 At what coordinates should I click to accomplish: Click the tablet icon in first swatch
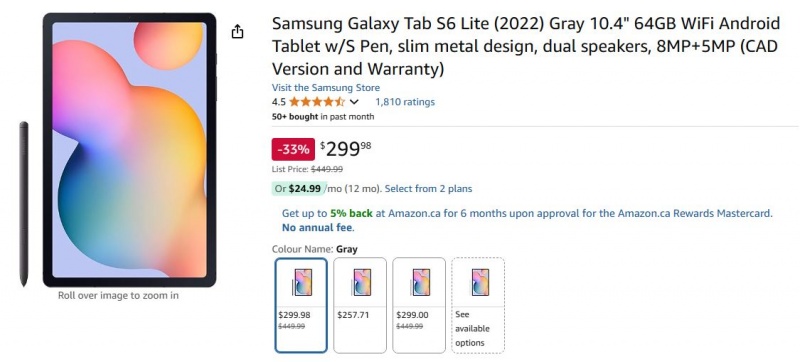[302, 282]
